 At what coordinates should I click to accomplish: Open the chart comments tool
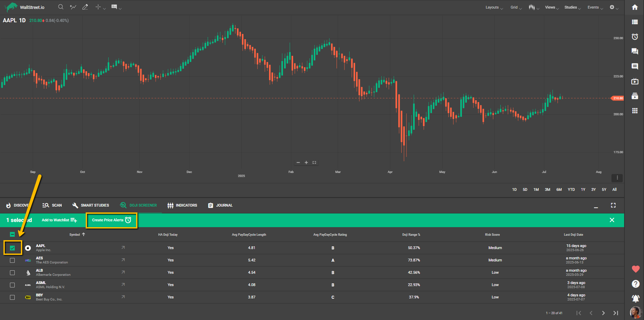(x=114, y=7)
